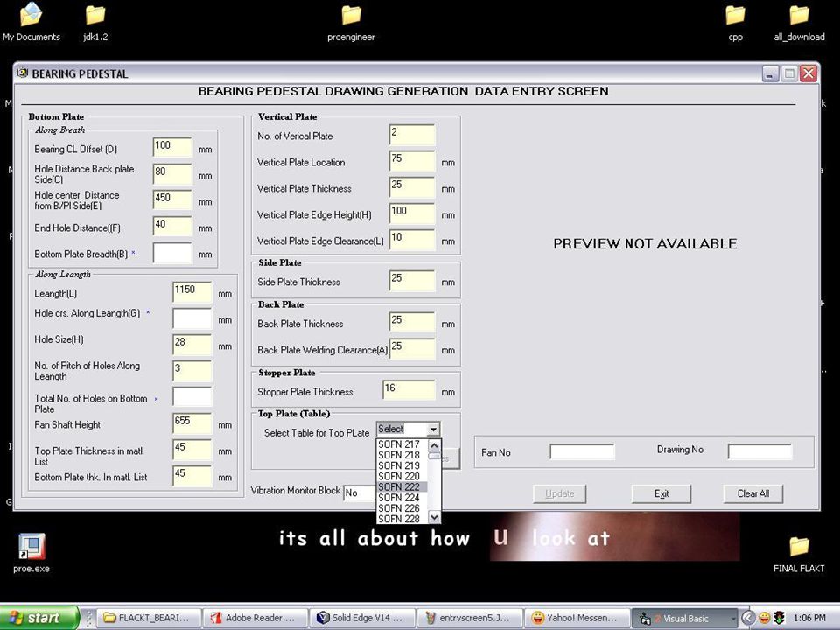840x630 pixels.
Task: Click the Vertical Plate Edge Clearance (L) field
Action: [412, 240]
